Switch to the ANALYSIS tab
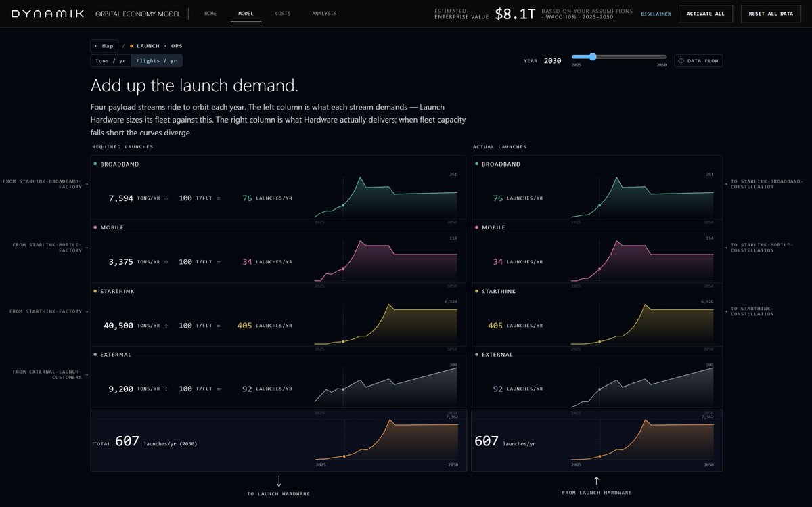812x507 pixels. point(324,14)
